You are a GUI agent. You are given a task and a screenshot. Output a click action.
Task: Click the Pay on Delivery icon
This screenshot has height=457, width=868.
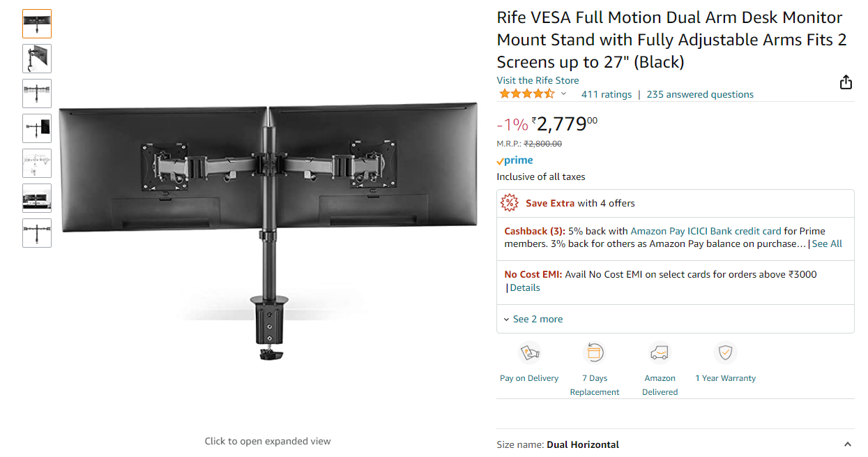pyautogui.click(x=530, y=352)
